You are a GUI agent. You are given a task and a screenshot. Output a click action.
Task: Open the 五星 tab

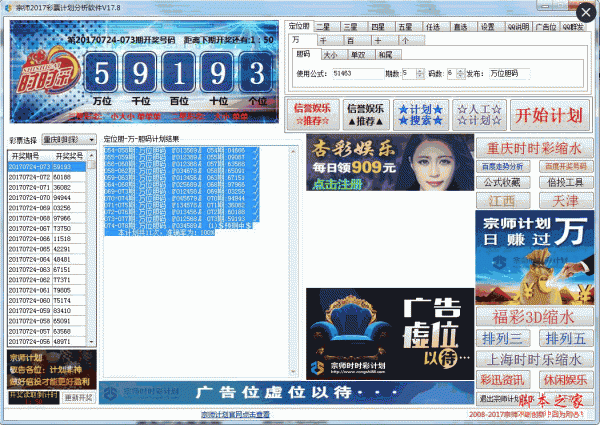pyautogui.click(x=408, y=26)
